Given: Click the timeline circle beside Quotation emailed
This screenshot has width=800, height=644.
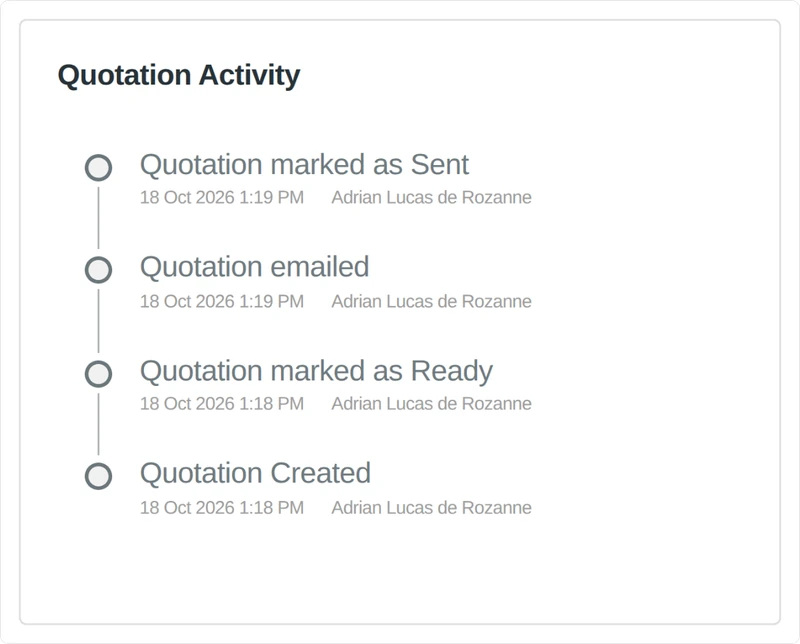Looking at the screenshot, I should point(98,270).
